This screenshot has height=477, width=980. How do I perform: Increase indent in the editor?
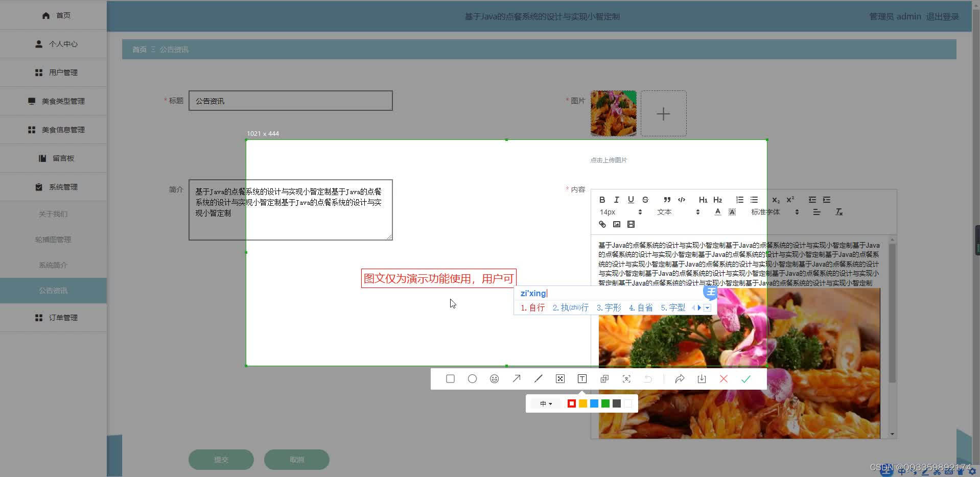pos(826,200)
